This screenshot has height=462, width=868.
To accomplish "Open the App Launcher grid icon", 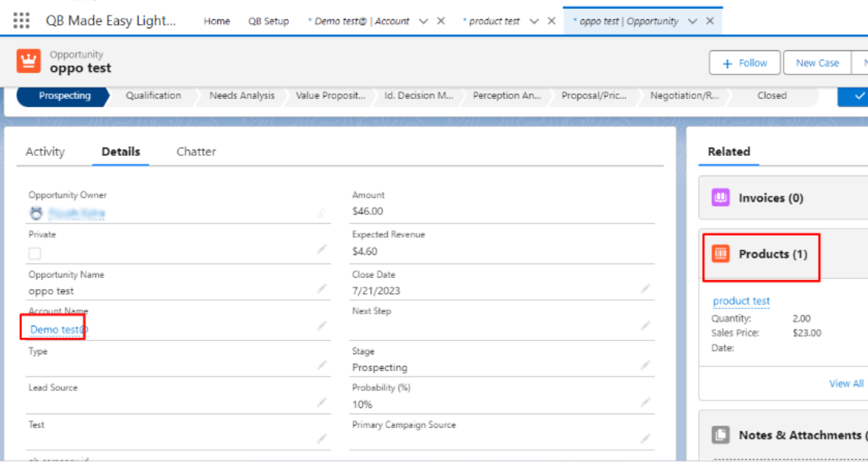I will click(21, 21).
